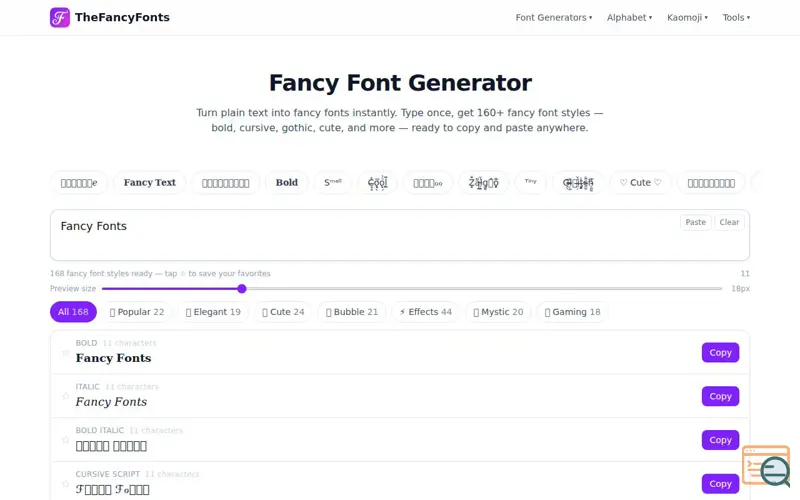This screenshot has height=500, width=800.
Task: Click into the Fancy Fonts text input
Action: pyautogui.click(x=400, y=235)
